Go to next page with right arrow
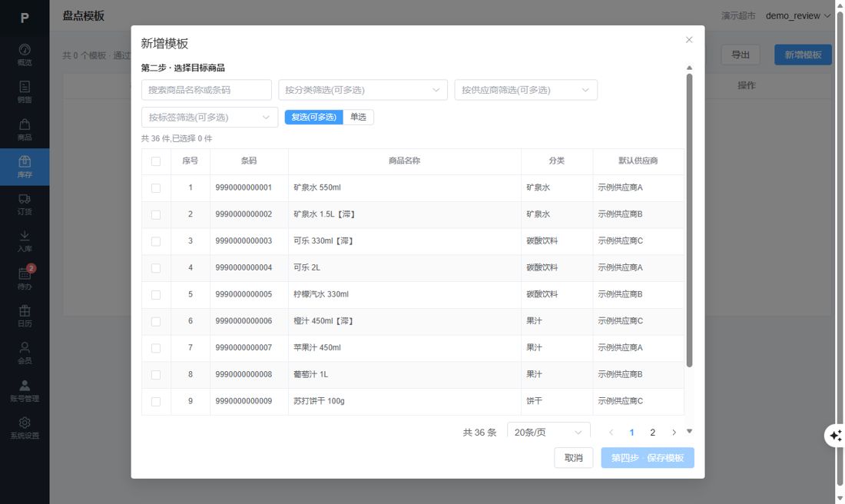The height and width of the screenshot is (504, 845). pyautogui.click(x=674, y=433)
